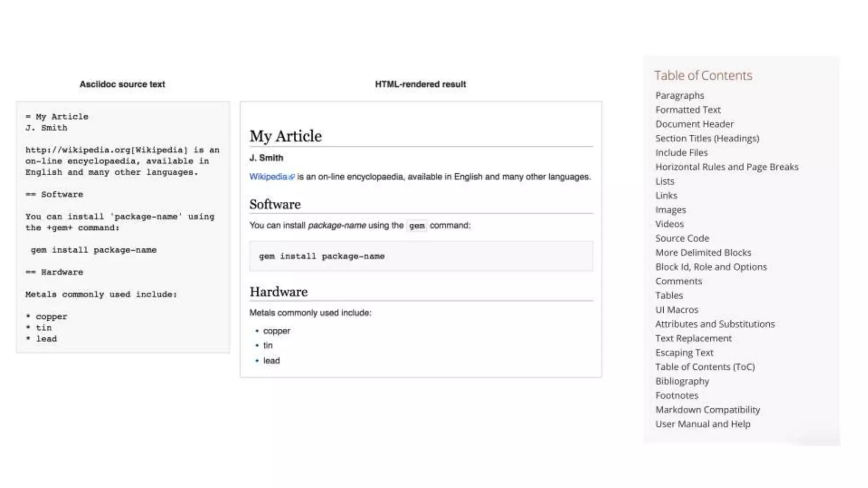
Task: Click the external link icon after Wikipedia
Action: (292, 177)
